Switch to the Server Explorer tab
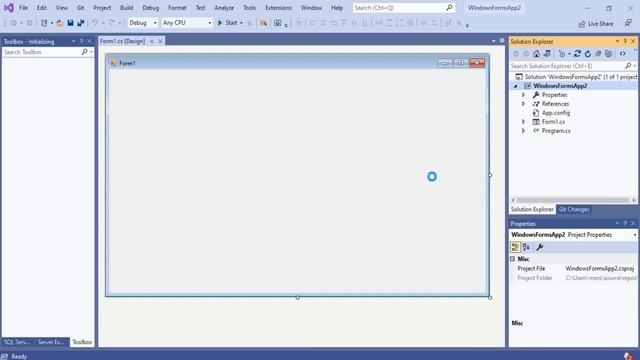This screenshot has width=640, height=360. tap(51, 342)
